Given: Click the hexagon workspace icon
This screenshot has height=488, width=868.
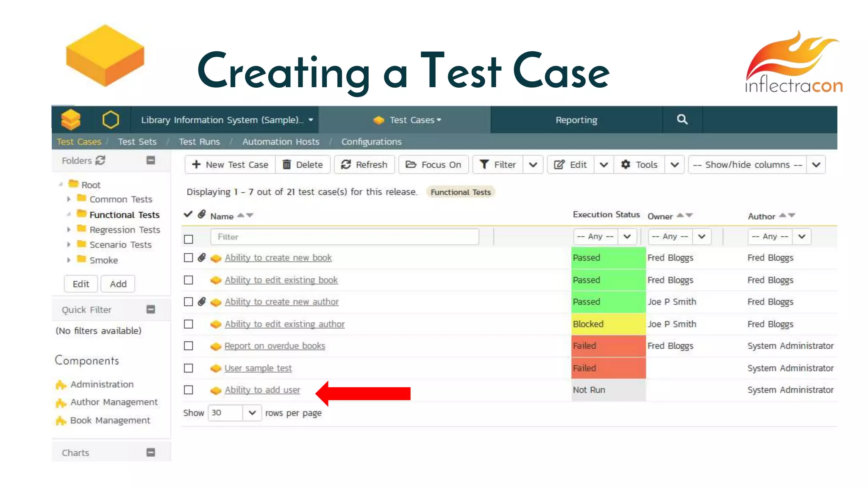Looking at the screenshot, I should point(111,119).
